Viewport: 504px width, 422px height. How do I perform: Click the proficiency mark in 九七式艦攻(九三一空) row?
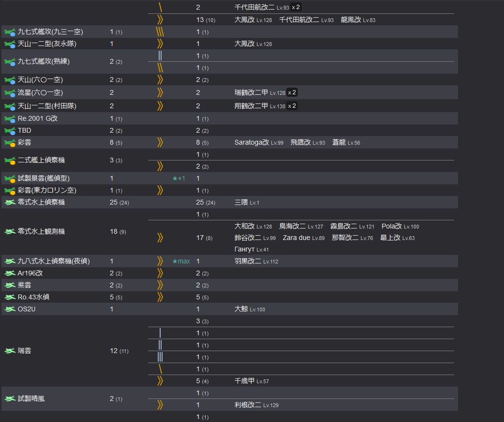coord(160,32)
